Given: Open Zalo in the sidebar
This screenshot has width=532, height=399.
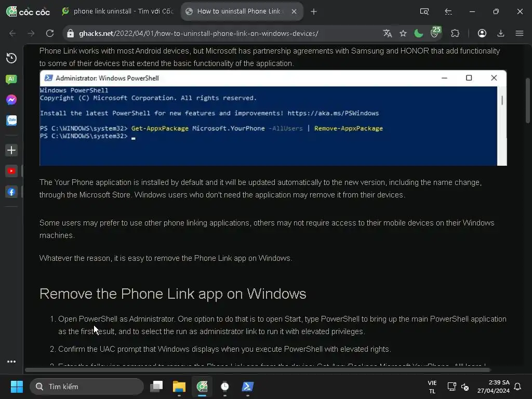Looking at the screenshot, I should click(11, 120).
